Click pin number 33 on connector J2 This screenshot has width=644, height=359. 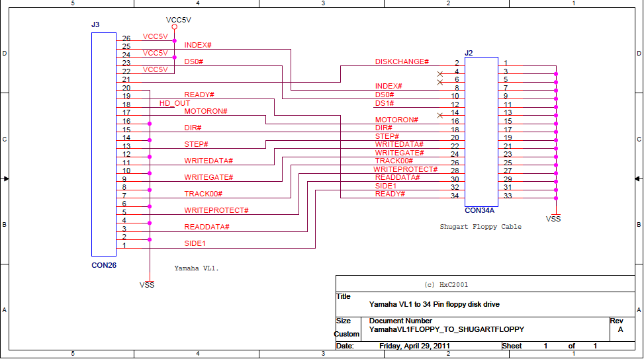point(508,196)
